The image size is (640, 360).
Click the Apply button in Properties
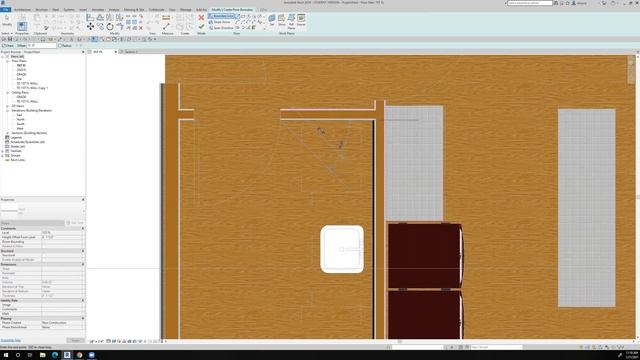(x=76, y=340)
